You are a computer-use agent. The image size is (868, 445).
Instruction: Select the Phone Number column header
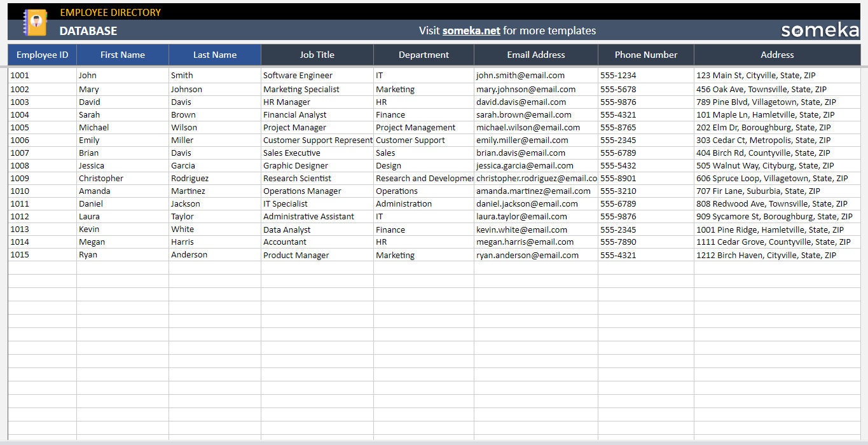click(x=645, y=55)
